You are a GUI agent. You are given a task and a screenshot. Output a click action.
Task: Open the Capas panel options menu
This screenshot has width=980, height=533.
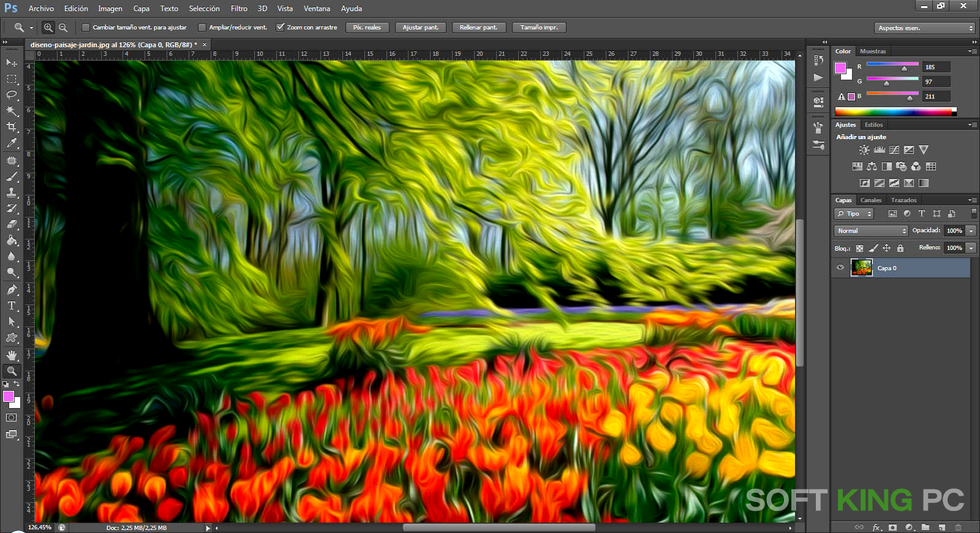pyautogui.click(x=972, y=200)
